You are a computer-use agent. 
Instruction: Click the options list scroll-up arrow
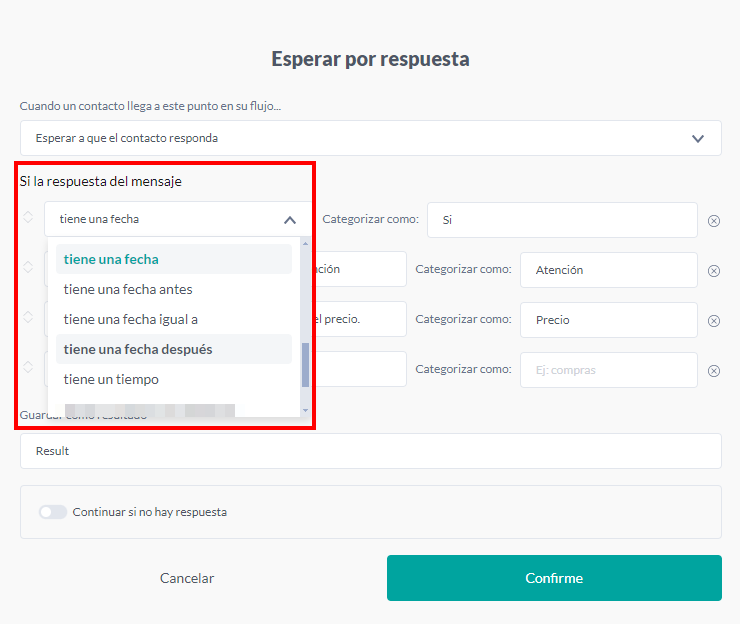[305, 244]
